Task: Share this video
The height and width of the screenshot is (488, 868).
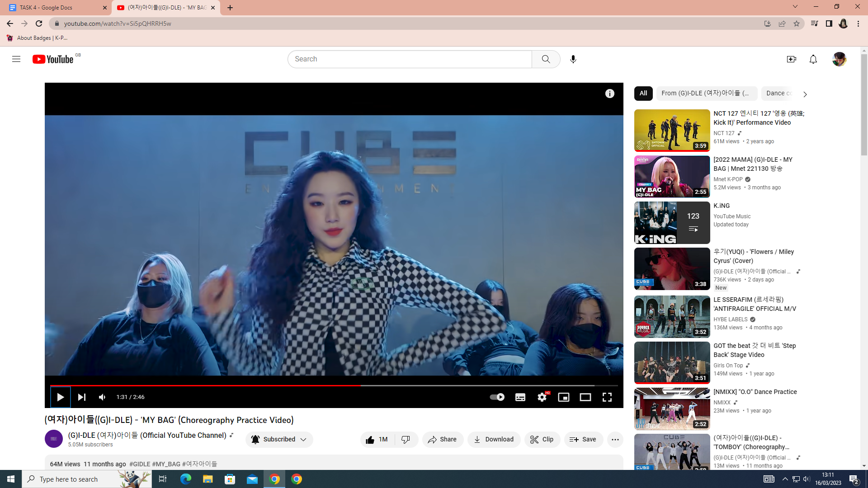Action: pyautogui.click(x=443, y=440)
